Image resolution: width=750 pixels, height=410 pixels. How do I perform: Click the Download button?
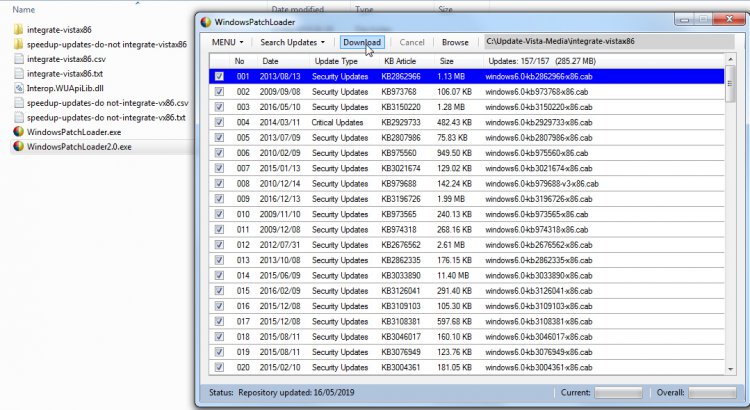pos(362,42)
